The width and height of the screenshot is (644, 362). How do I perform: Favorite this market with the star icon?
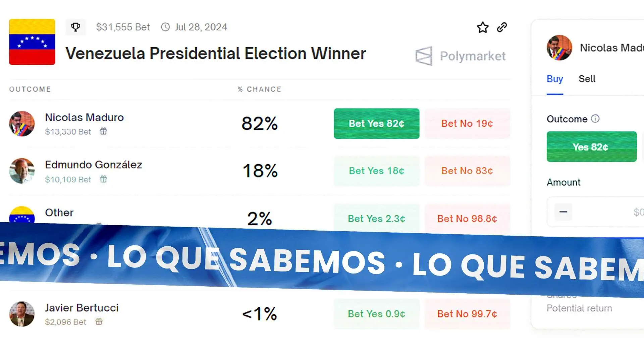tap(483, 27)
